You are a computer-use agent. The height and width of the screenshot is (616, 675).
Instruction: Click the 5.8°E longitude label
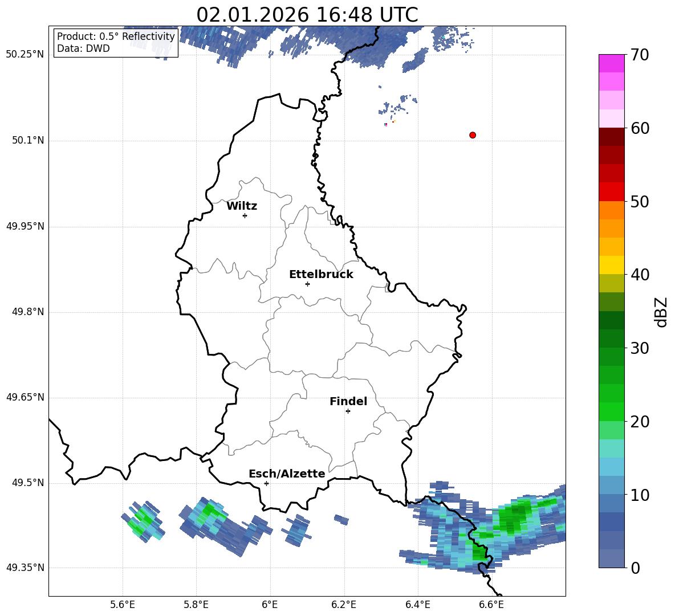point(196,605)
